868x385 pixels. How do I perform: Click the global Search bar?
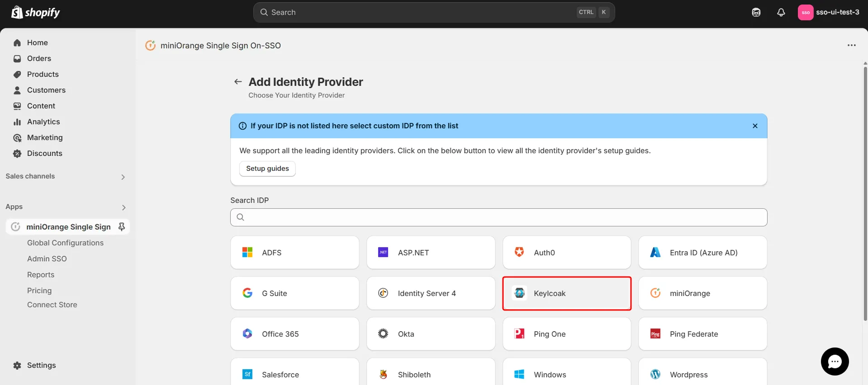point(434,12)
